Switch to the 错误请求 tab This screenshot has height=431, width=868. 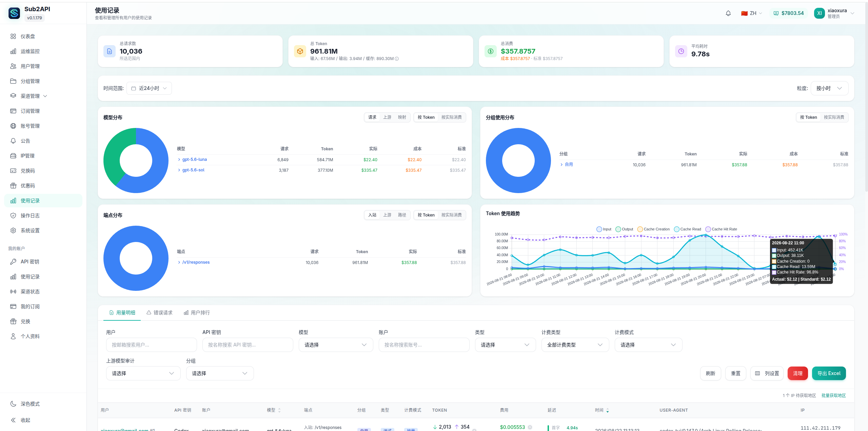[159, 313]
